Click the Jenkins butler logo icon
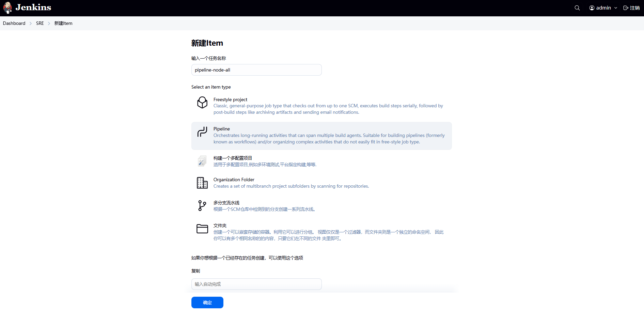 pos(7,7)
